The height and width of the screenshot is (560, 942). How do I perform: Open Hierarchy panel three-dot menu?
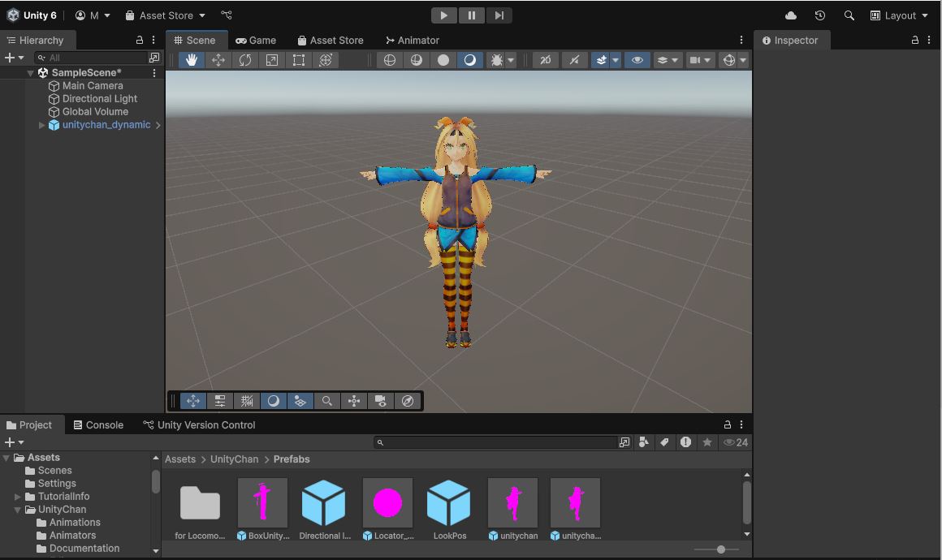pos(153,41)
